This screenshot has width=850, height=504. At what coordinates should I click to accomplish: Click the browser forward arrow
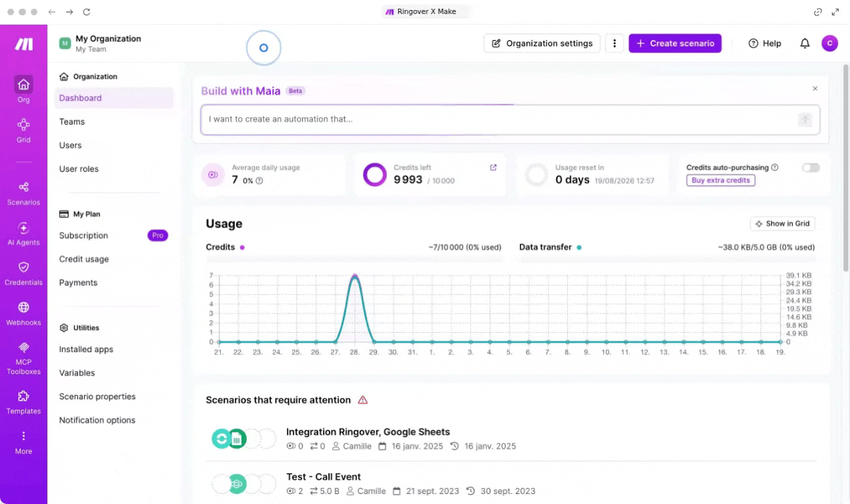[69, 12]
